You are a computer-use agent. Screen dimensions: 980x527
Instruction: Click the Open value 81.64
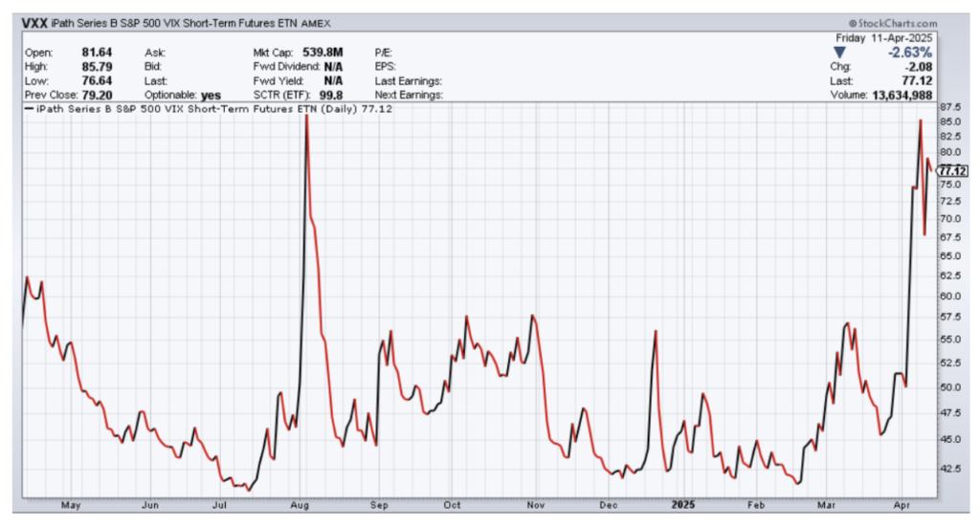(97, 53)
